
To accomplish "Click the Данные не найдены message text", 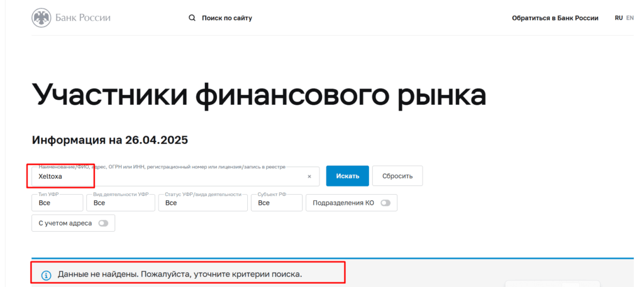I will tap(180, 275).
